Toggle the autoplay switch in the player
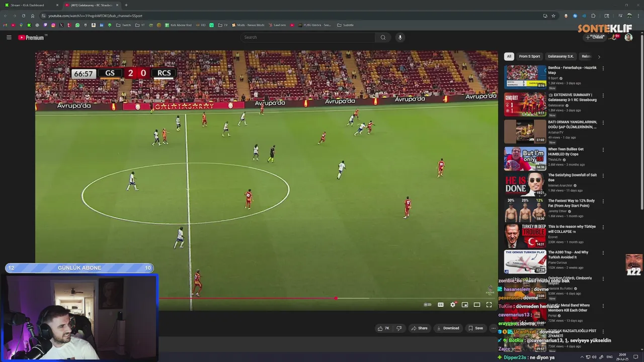This screenshot has width=644, height=362. pyautogui.click(x=428, y=305)
